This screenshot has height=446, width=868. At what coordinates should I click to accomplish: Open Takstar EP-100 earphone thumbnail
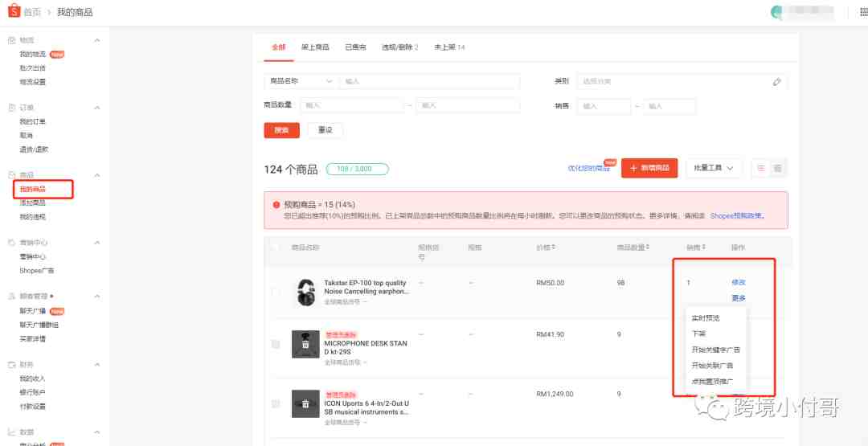tap(305, 292)
